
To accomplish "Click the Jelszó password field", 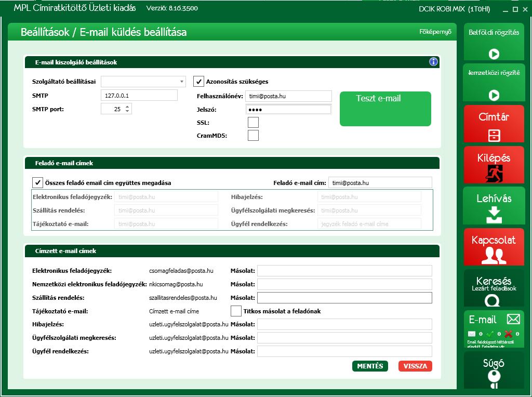I will 288,109.
